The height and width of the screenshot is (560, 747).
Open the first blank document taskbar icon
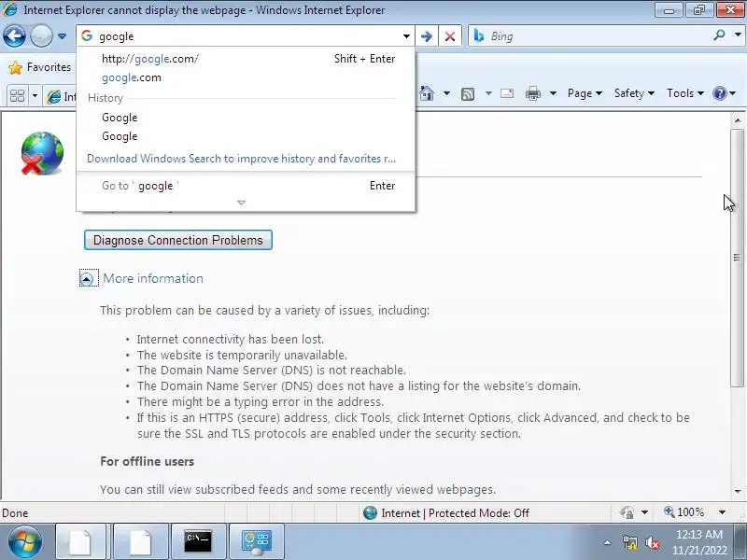(80, 541)
